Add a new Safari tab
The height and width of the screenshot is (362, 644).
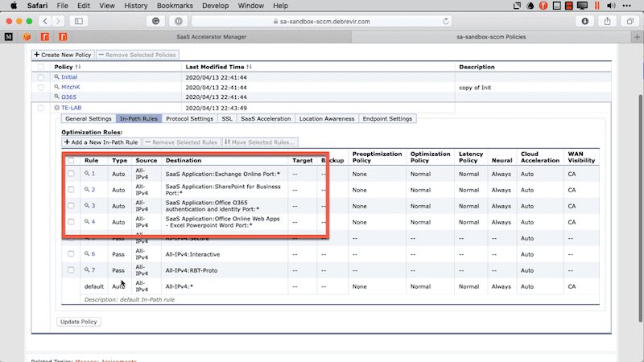click(637, 37)
